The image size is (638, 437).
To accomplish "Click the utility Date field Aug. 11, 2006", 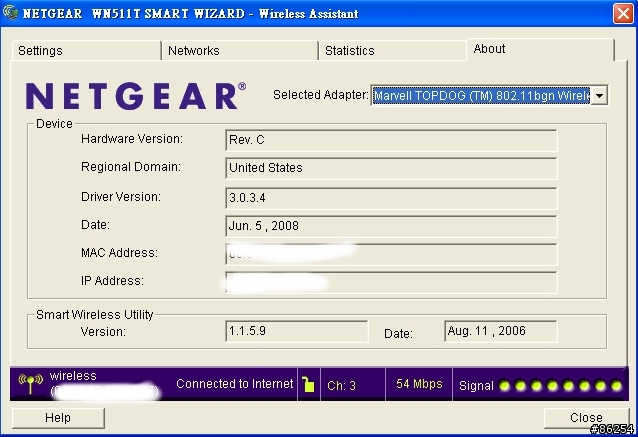I will pyautogui.click(x=500, y=331).
